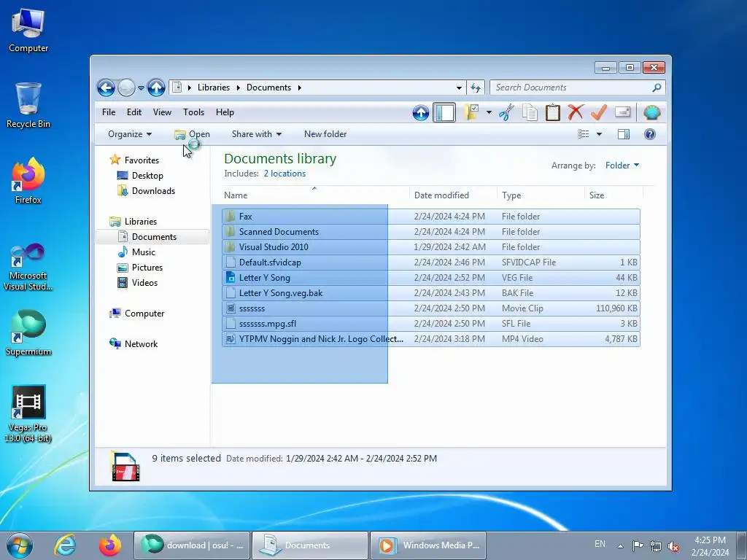Open the Help menu

point(225,112)
